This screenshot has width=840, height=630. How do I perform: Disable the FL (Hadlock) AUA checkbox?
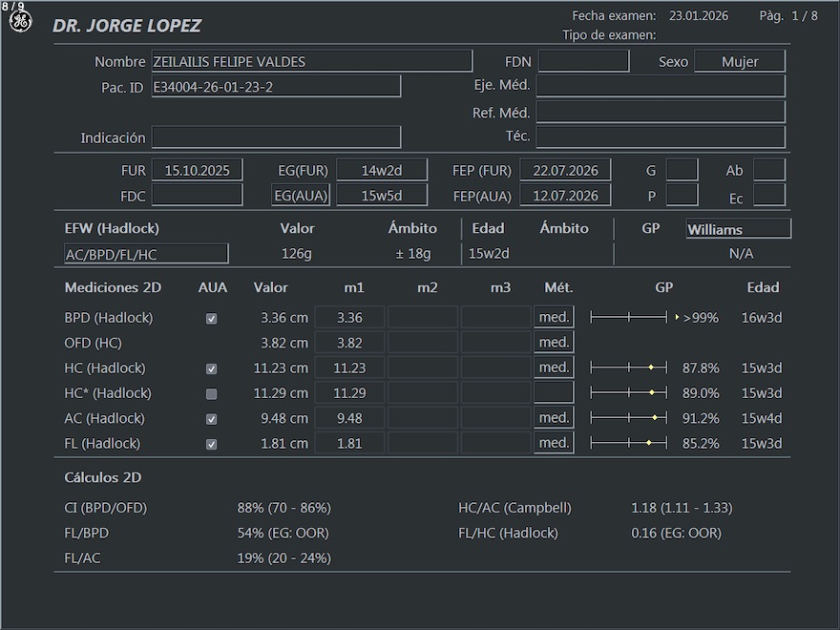[x=212, y=444]
